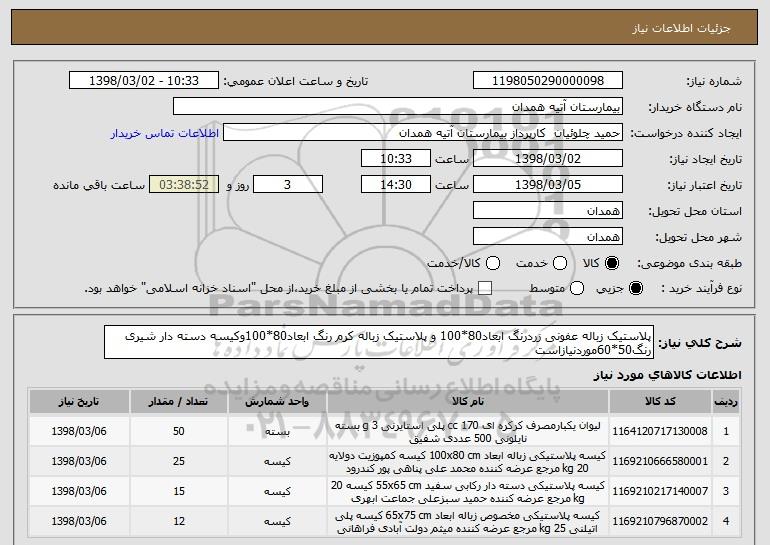Click the delivery province field همدان
This screenshot has width=770, height=545.
coord(548,211)
